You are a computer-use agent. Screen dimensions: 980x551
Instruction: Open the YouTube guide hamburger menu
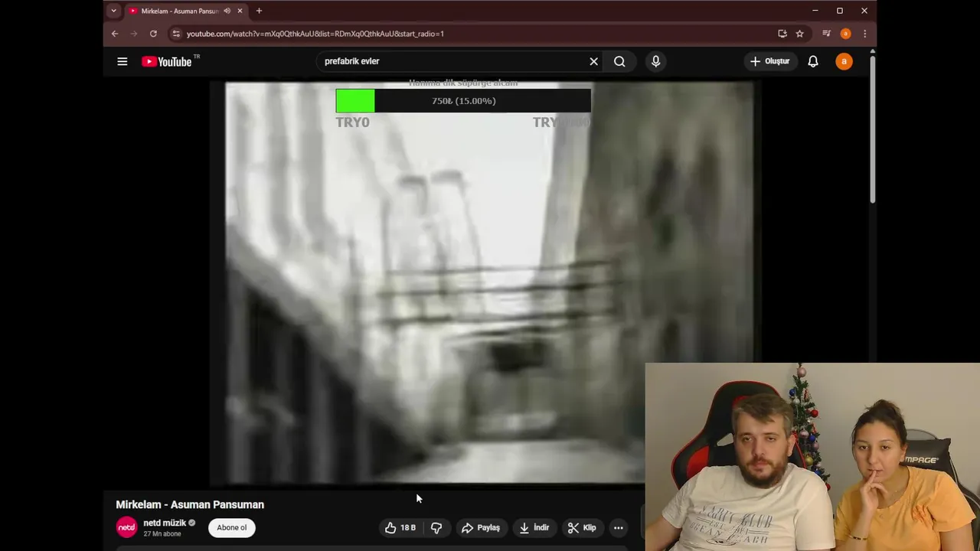[x=122, y=61]
